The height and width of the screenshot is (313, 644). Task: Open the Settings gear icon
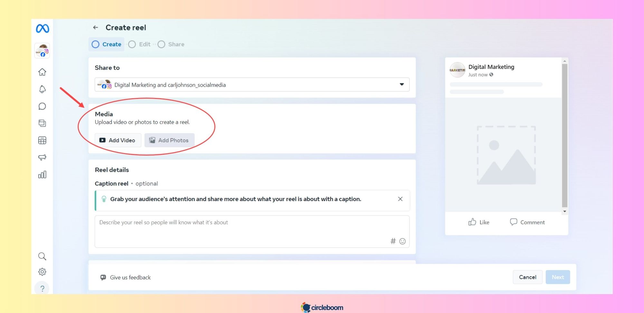point(42,272)
